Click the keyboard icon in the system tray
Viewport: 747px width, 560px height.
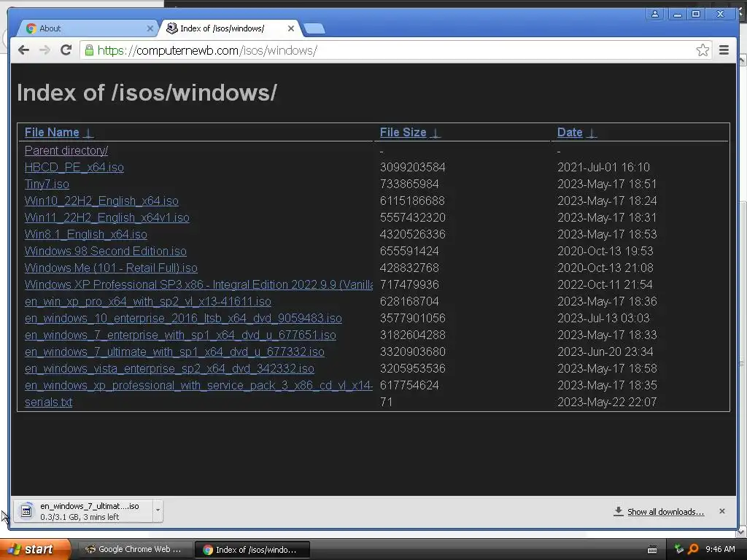coord(652,550)
